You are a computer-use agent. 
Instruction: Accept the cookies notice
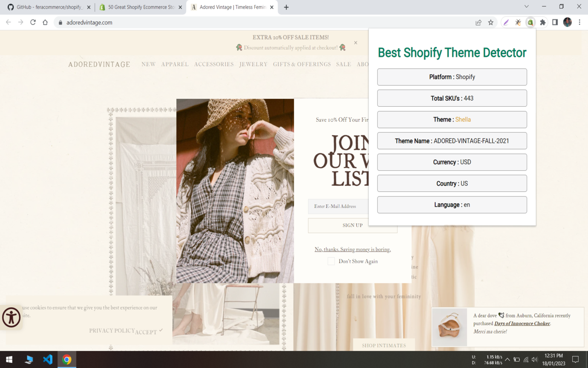point(149,332)
